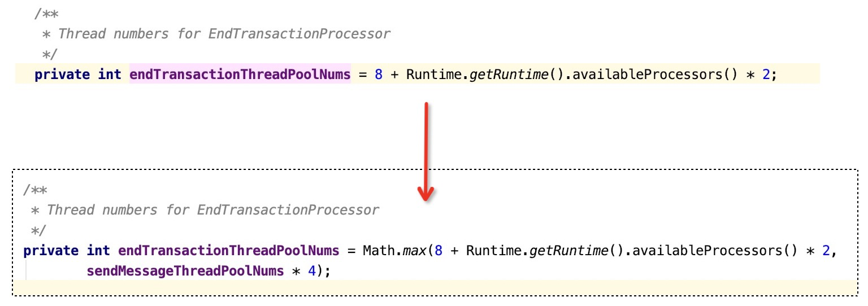Click the 'max' method call
This screenshot has width=868, height=306.
(x=414, y=251)
